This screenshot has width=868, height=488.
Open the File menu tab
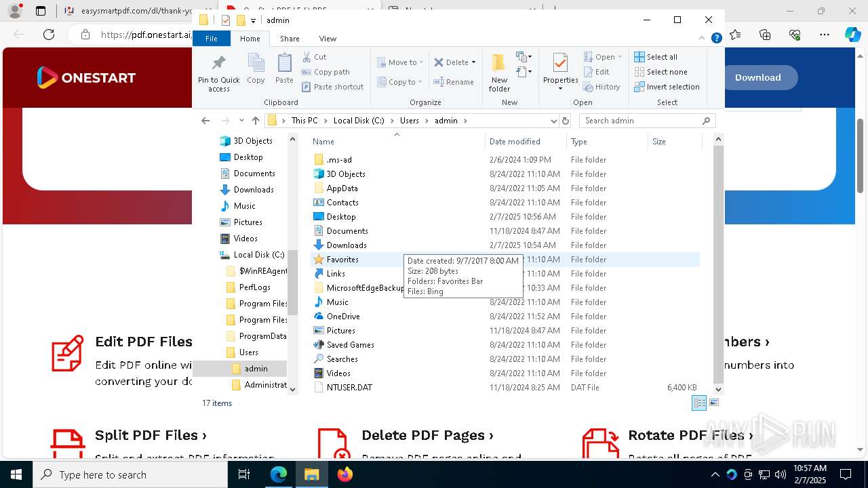point(212,39)
